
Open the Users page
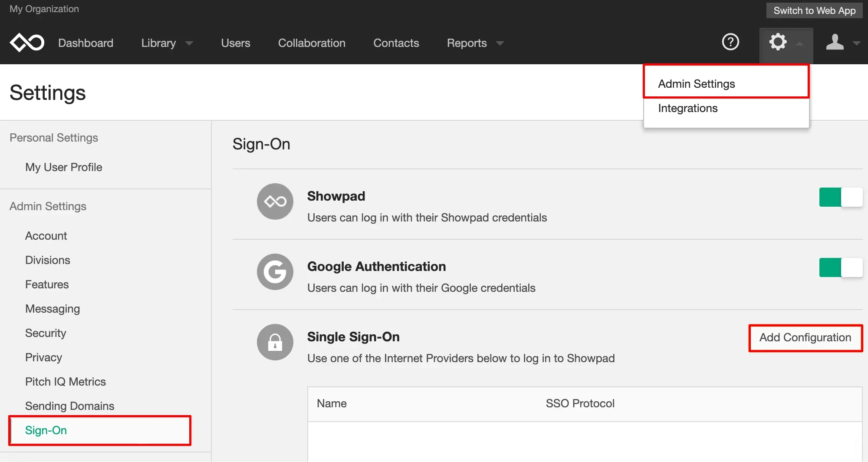236,43
